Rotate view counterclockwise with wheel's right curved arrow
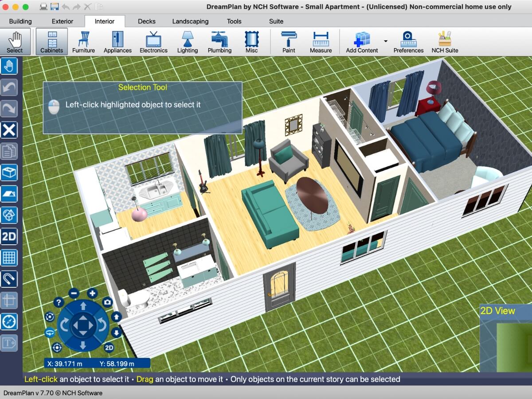This screenshot has width=532, height=399. [103, 326]
